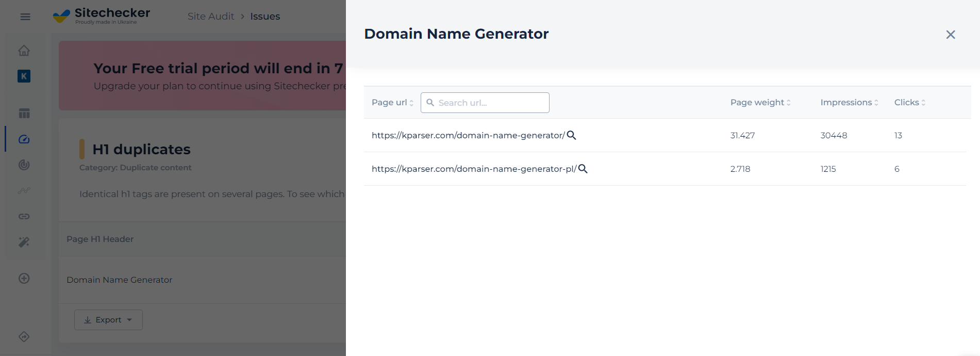980x356 pixels.
Task: Open the hamburger menu icon
Action: (25, 17)
